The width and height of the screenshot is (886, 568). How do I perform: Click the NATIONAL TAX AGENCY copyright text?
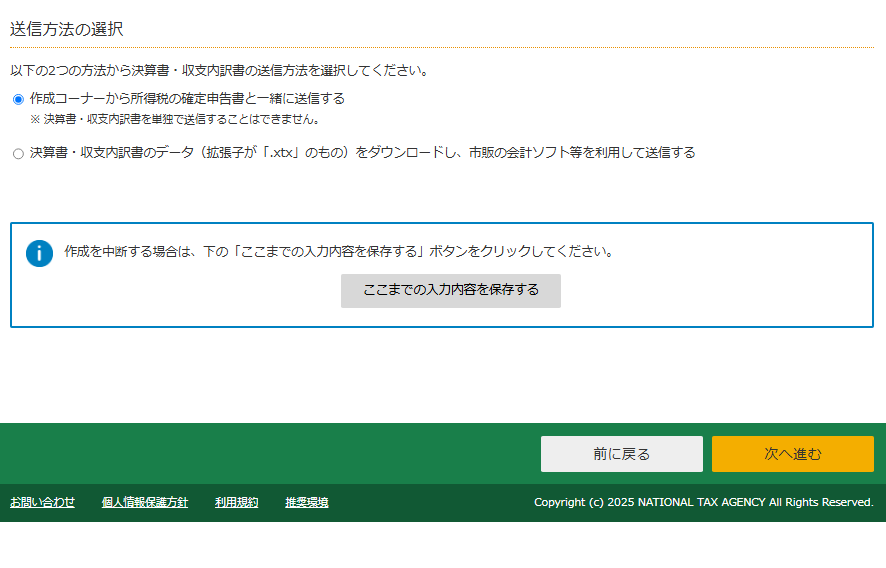(x=703, y=502)
